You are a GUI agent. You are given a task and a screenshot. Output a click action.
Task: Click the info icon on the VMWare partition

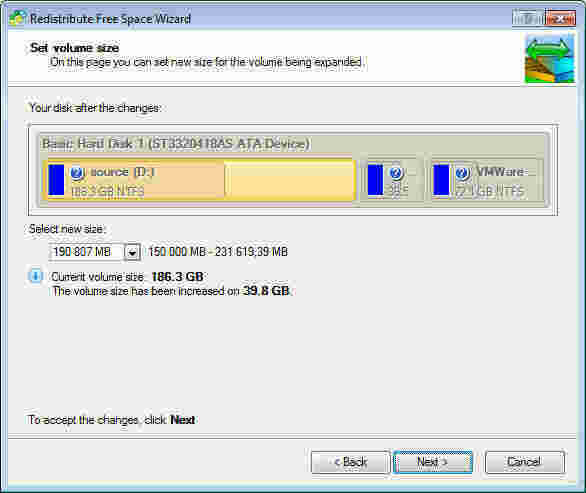tap(462, 173)
